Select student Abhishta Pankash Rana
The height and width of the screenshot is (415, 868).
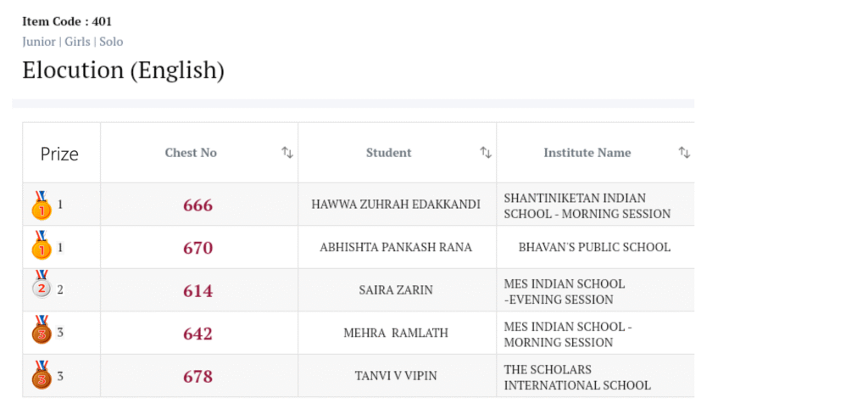(396, 248)
